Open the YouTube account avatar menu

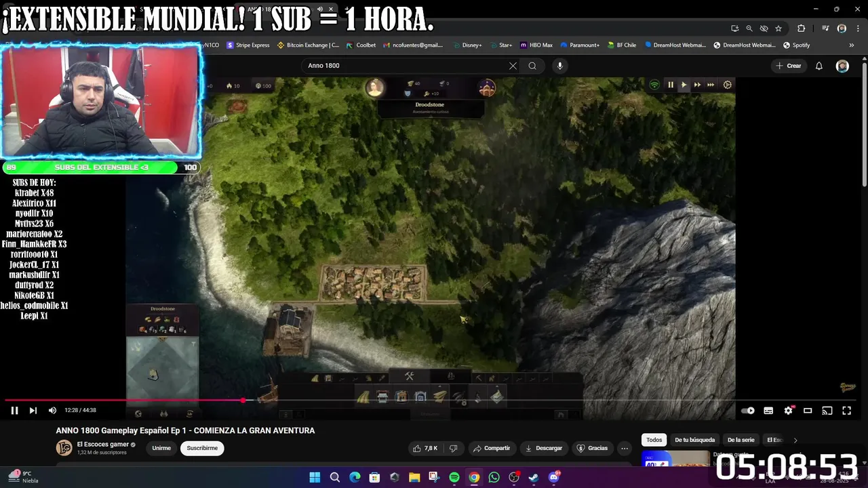click(842, 66)
